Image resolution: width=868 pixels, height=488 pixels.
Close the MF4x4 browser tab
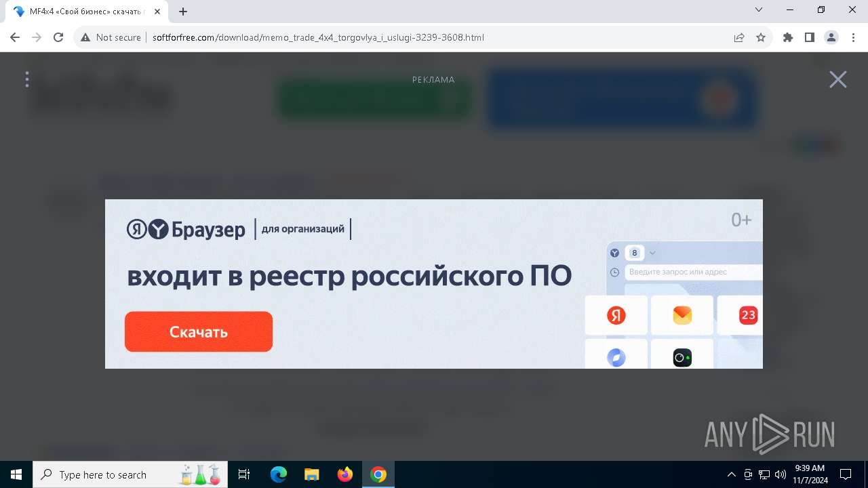coord(157,12)
